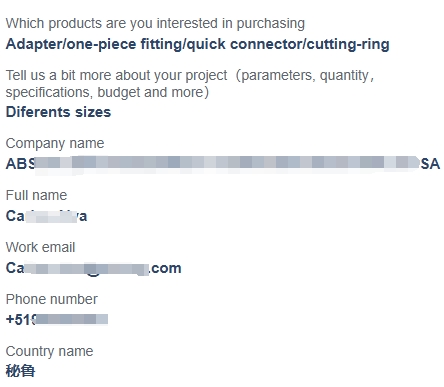Click the 'ABS' start of company name
The width and height of the screenshot is (444, 387).
(21, 164)
